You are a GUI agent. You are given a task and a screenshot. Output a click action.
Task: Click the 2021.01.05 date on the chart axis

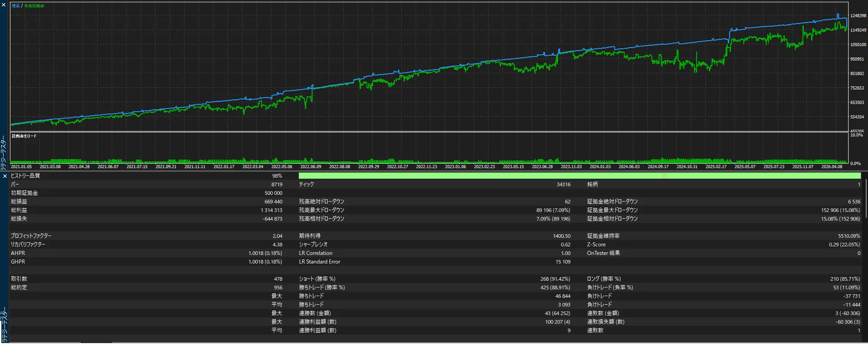21,167
